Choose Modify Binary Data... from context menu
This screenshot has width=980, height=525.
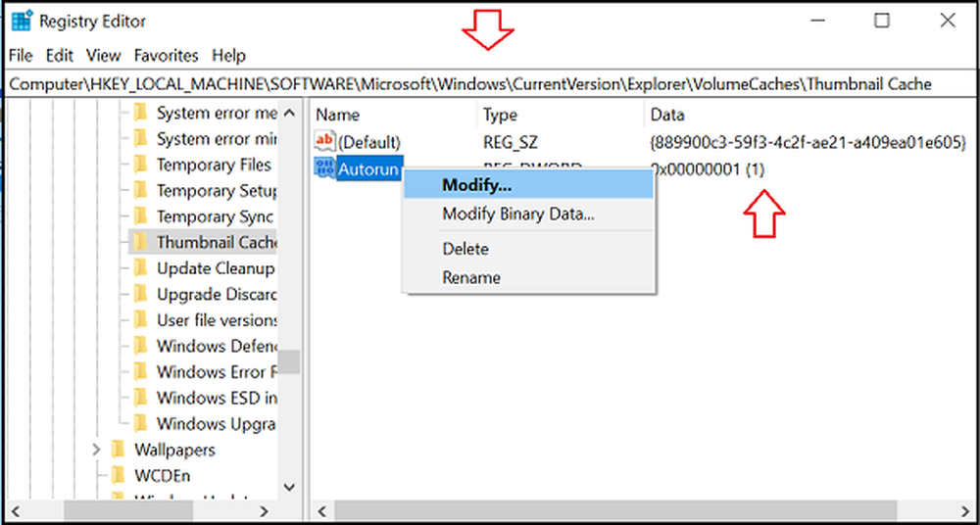point(528,215)
